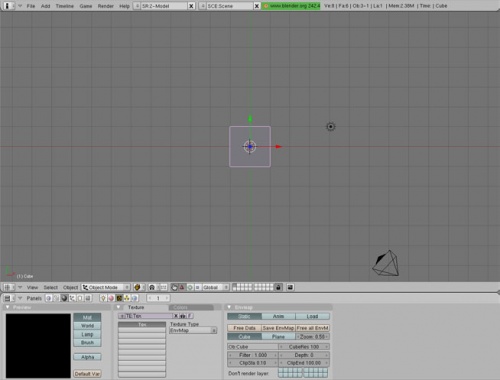Click the TE:Tex texture name field

[149, 316]
